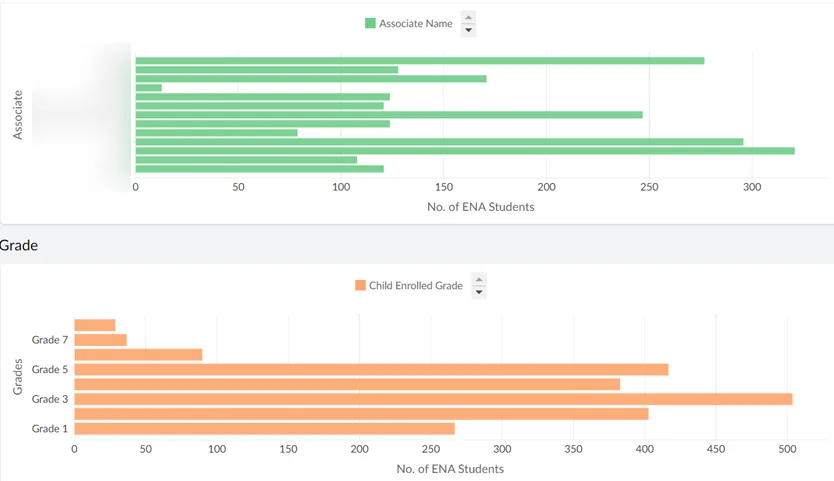Click the bottom green associate bar
This screenshot has height=481, width=834.
260,169
